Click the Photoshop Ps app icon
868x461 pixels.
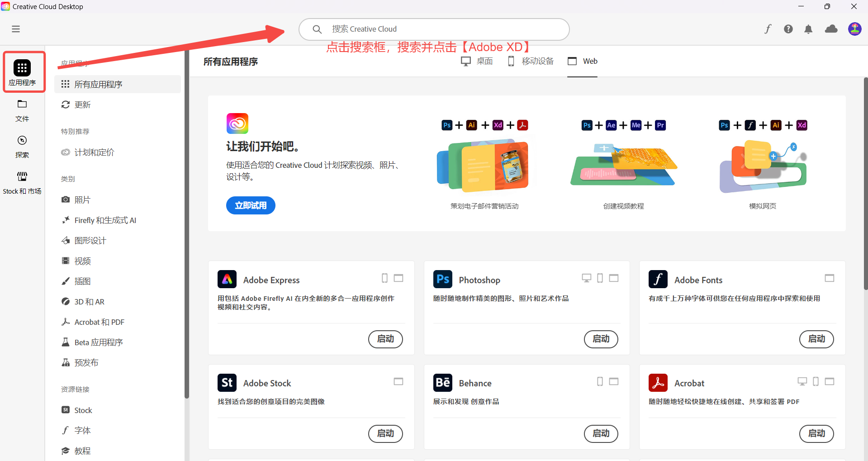tap(443, 279)
